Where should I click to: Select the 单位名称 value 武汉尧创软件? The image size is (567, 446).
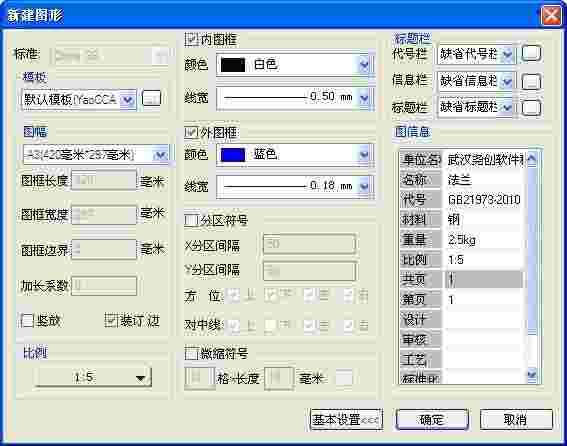point(485,160)
